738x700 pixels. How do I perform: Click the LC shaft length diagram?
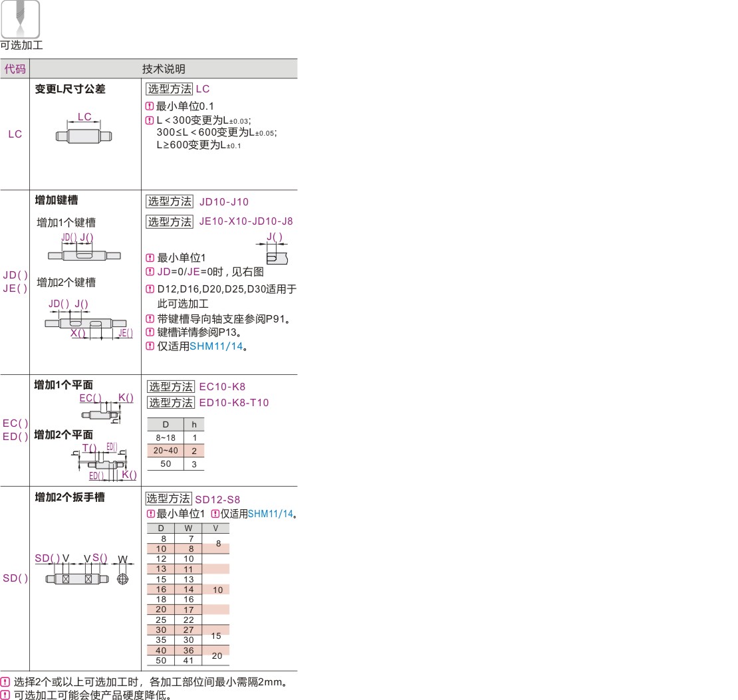tap(84, 129)
